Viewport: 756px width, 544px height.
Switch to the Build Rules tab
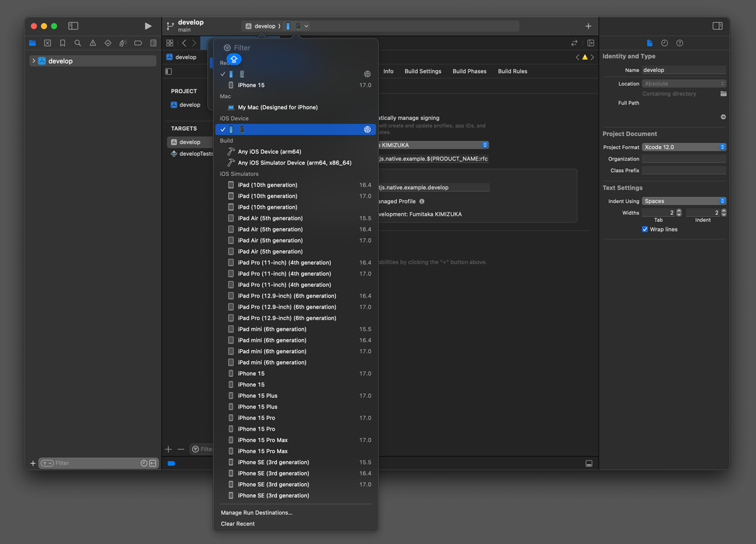coord(512,71)
